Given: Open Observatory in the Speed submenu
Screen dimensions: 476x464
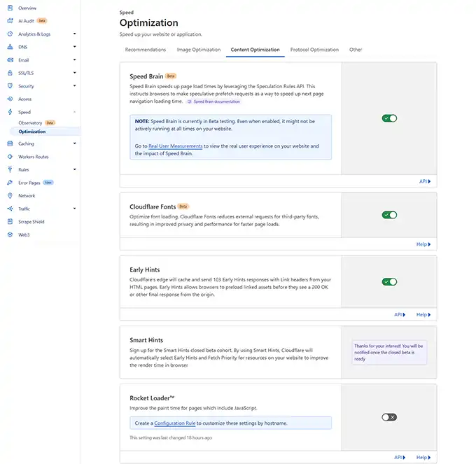Looking at the screenshot, I should click(x=30, y=122).
